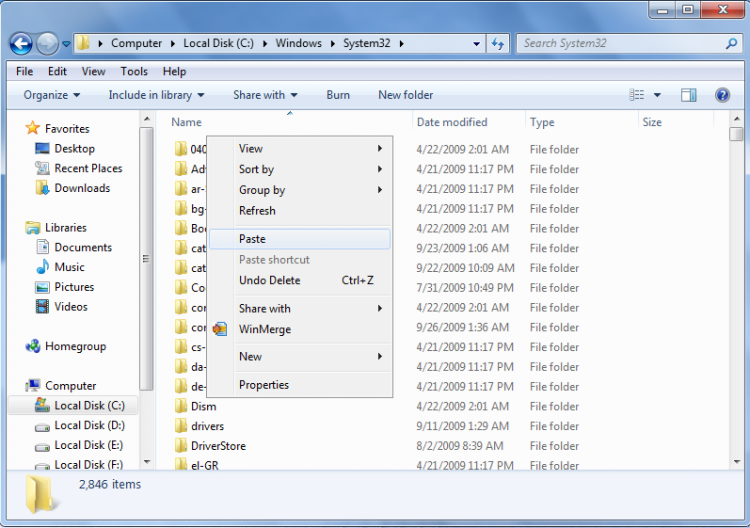750x528 pixels.
Task: Open the Organize dropdown
Action: (52, 95)
